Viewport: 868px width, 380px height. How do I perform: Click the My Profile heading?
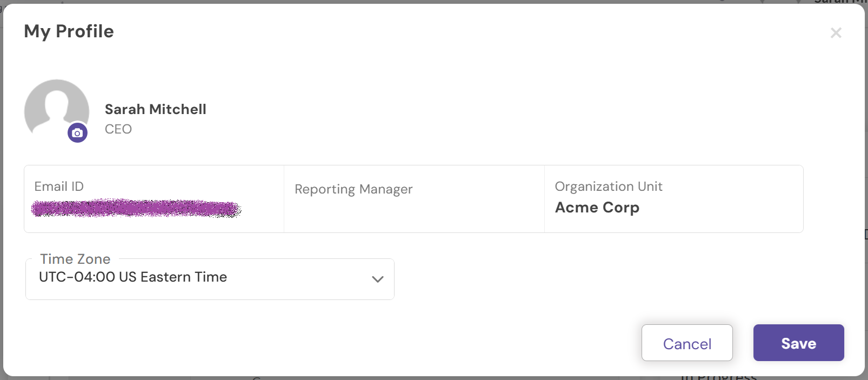click(69, 31)
